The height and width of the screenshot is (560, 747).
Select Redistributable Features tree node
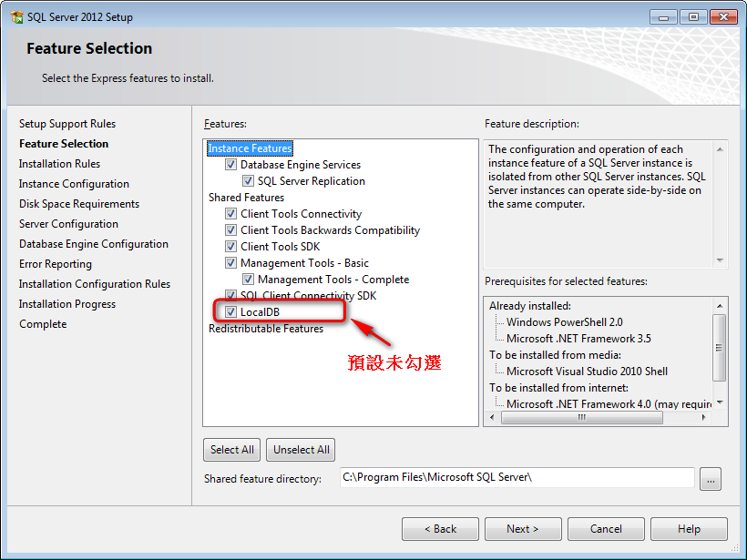tap(266, 329)
